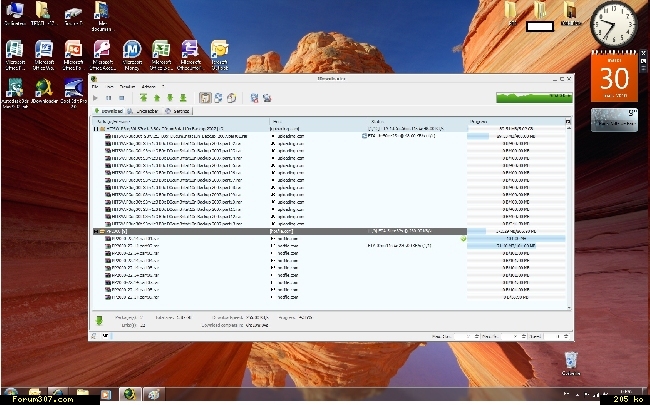Move selected item up one position
Viewport: 650px width, 405px height.
157,98
